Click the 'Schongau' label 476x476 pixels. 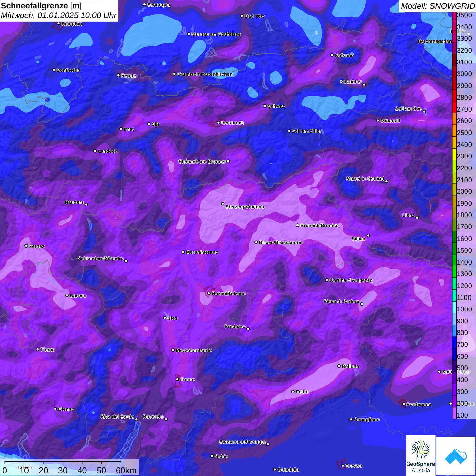coord(159,5)
